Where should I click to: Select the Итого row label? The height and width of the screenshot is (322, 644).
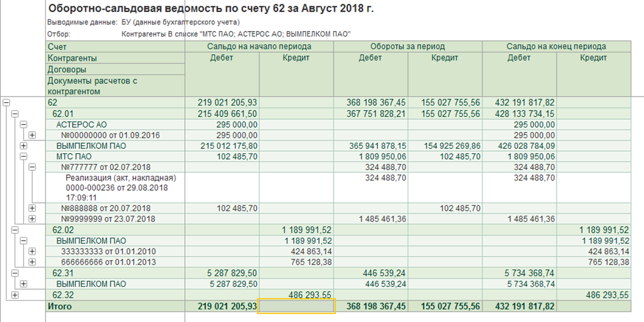60,306
